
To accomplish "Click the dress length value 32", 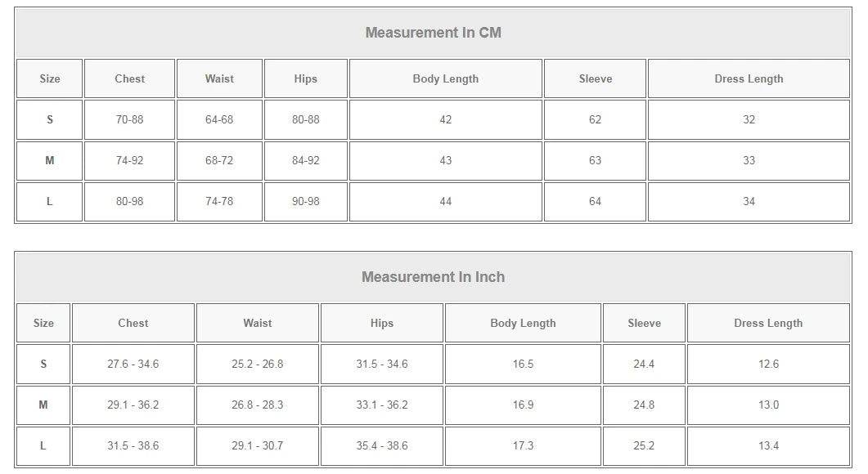I will pos(749,119).
